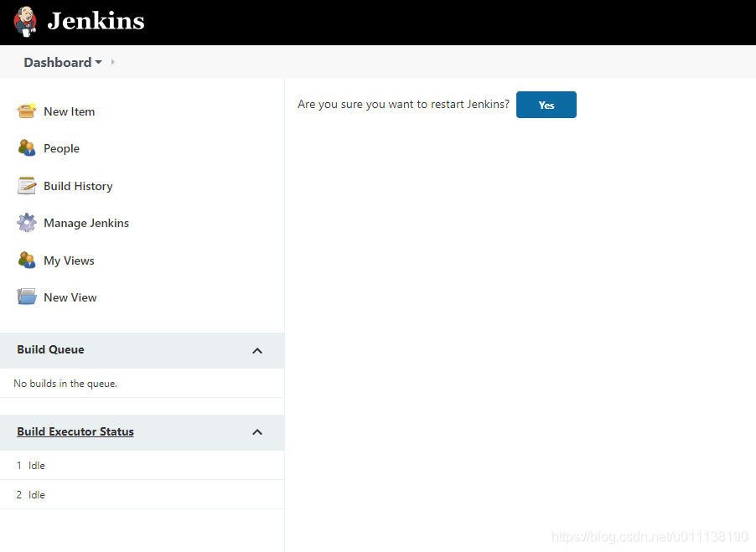The height and width of the screenshot is (552, 756).
Task: Click the My Views icon
Action: coord(27,261)
